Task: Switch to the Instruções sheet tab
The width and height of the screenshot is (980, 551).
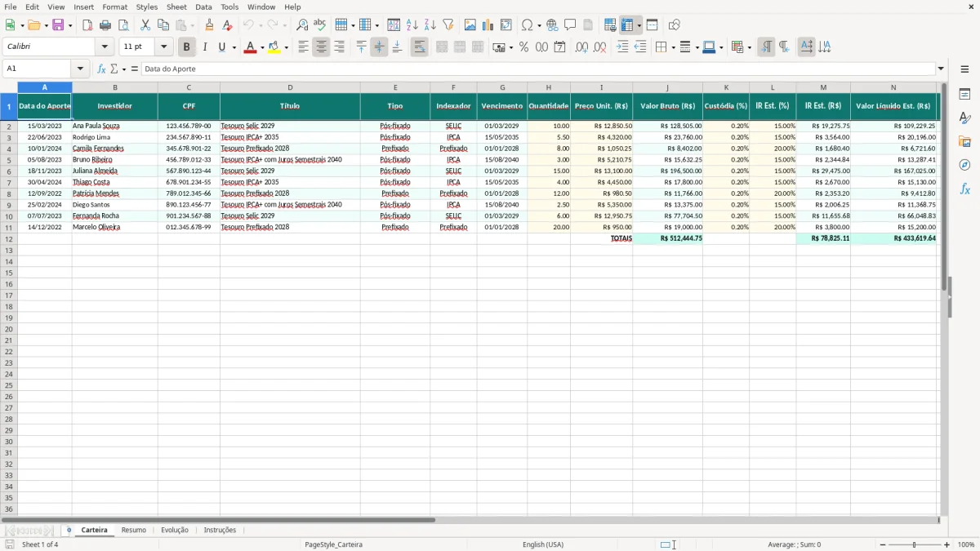Action: pos(220,530)
